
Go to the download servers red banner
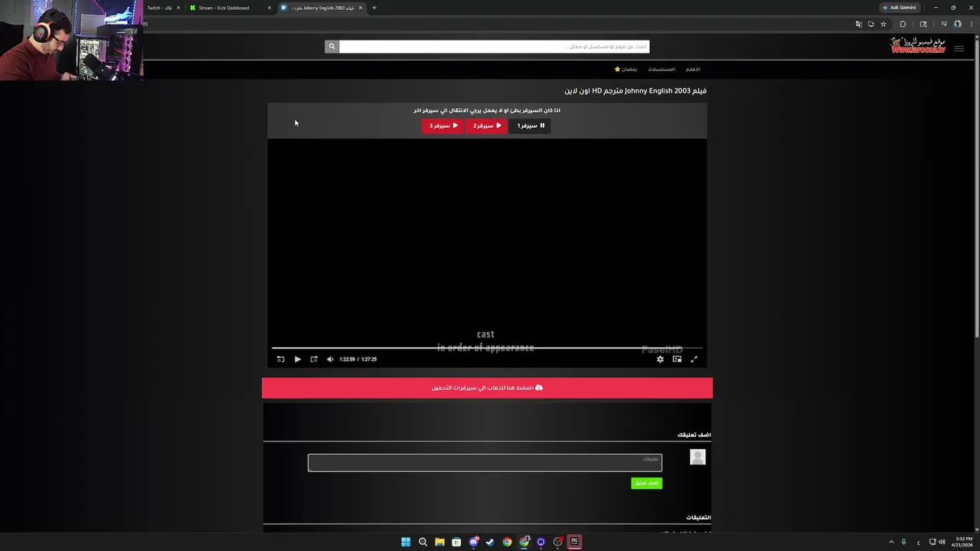pos(487,388)
